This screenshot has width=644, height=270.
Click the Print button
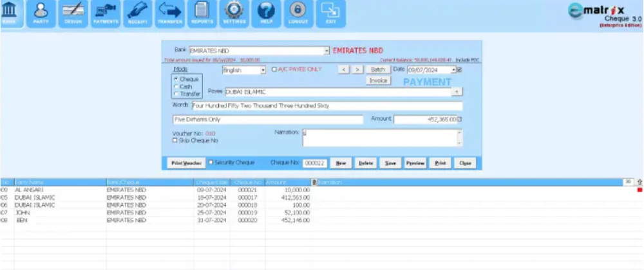pos(440,163)
